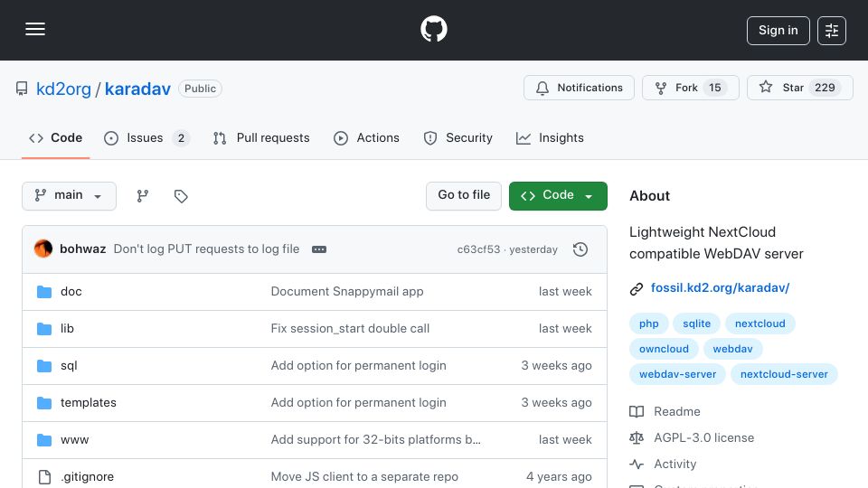The image size is (868, 488).
Task: Open karadav repository link
Action: pyautogui.click(x=137, y=89)
